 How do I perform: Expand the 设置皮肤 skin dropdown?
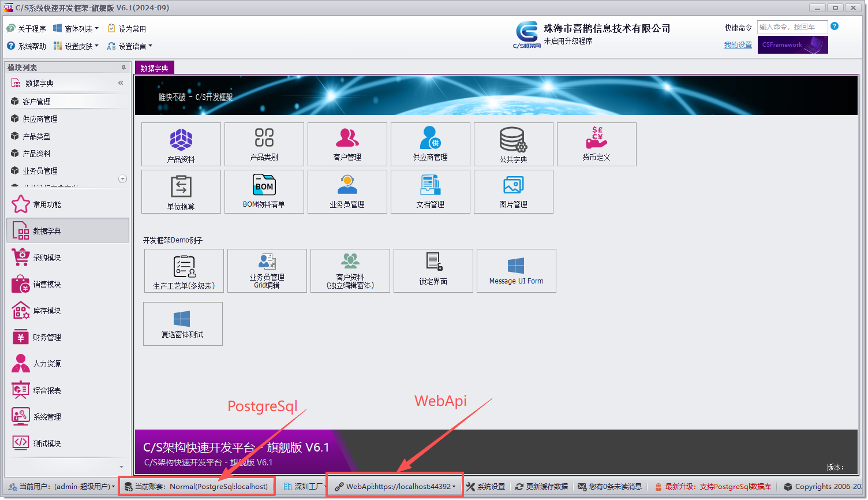pos(76,46)
